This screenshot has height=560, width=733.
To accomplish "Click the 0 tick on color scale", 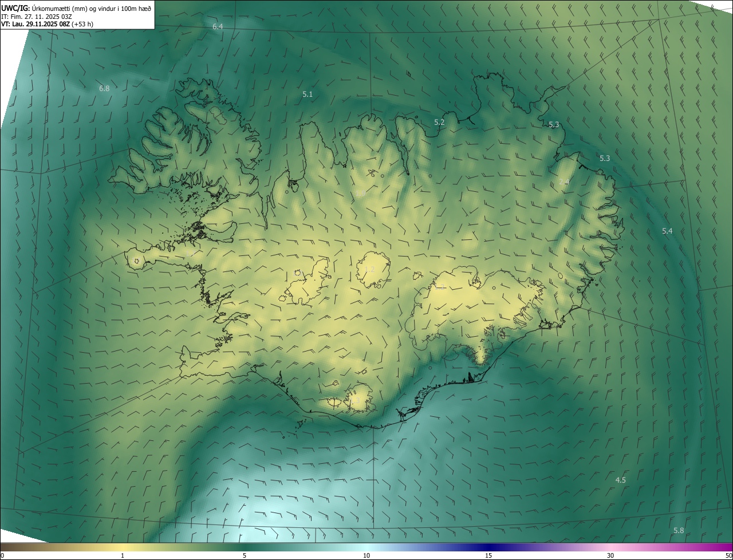I will pos(2,555).
